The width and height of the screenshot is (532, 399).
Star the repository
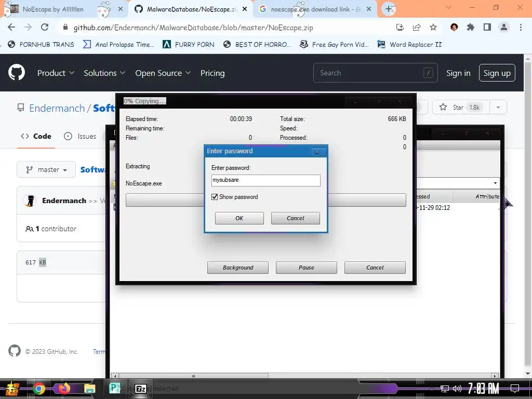coord(461,107)
